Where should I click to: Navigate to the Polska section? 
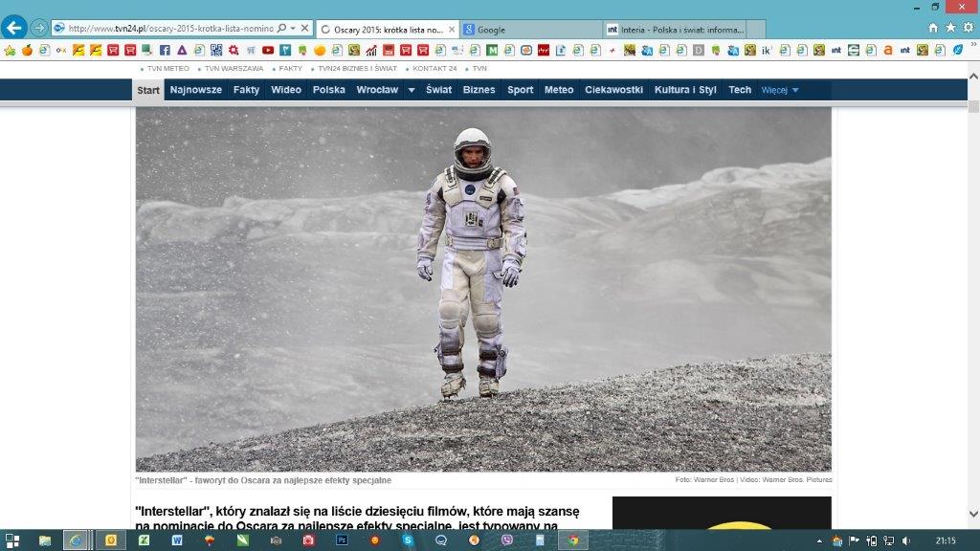[329, 90]
